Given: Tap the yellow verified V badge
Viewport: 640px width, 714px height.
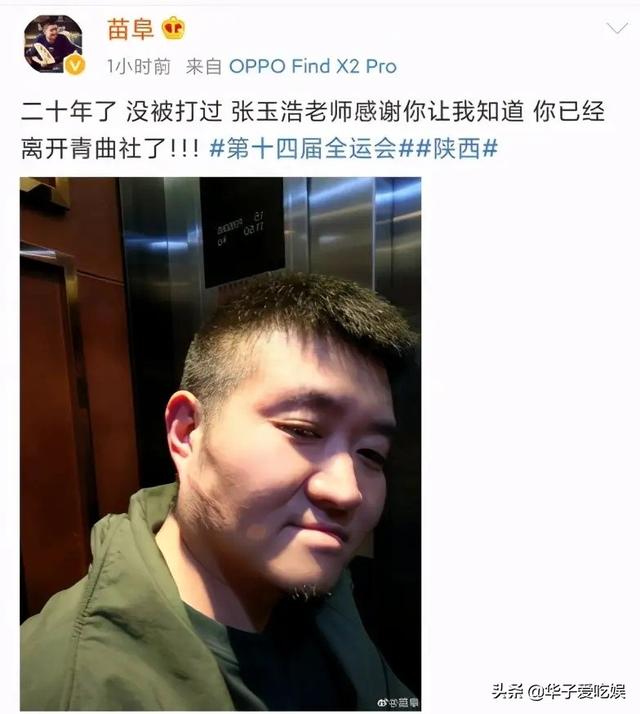Looking at the screenshot, I should (x=75, y=66).
